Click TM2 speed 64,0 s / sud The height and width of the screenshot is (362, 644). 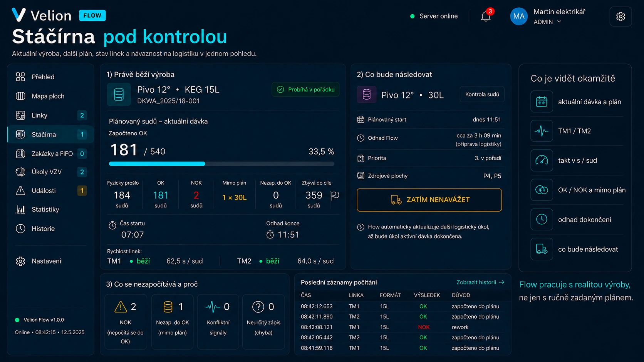click(x=315, y=261)
